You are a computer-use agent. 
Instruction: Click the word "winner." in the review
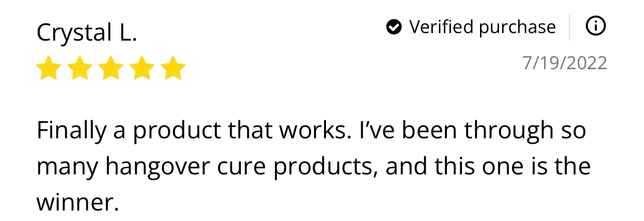coord(77,201)
